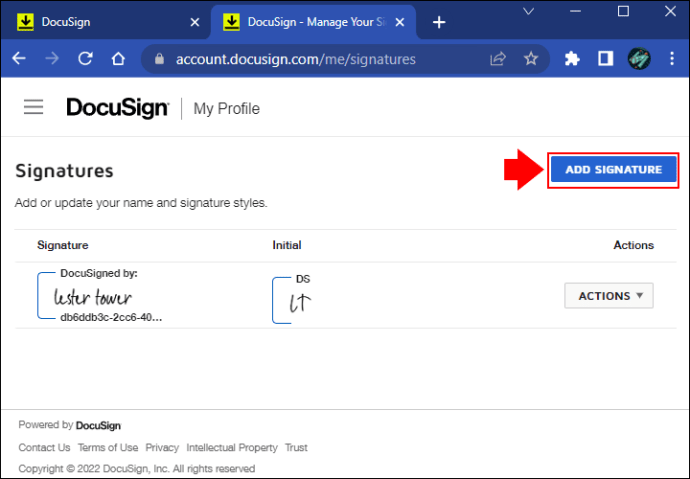
Task: Click the ADD SIGNATURE button
Action: click(613, 169)
